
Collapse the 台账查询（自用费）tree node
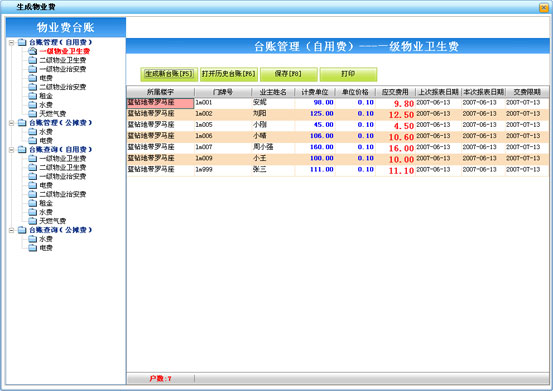point(11,149)
